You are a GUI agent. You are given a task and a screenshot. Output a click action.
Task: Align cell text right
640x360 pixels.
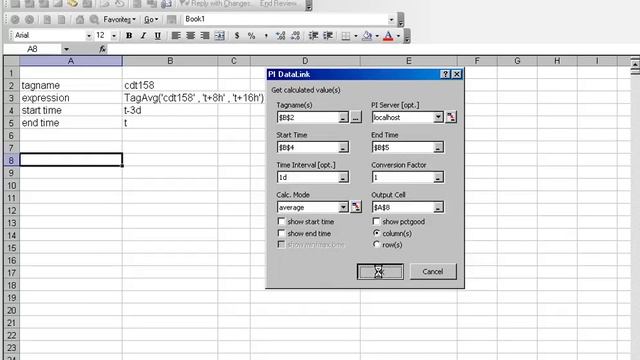[x=205, y=36]
